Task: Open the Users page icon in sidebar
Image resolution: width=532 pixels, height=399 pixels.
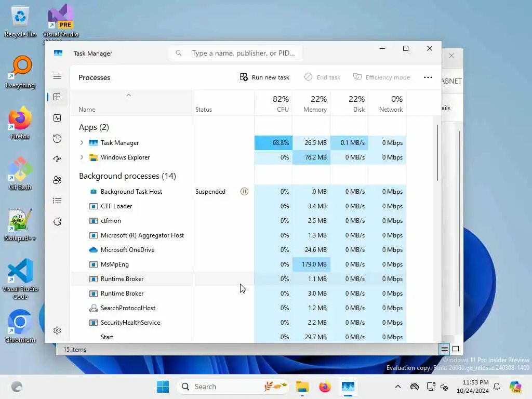Action: point(57,180)
